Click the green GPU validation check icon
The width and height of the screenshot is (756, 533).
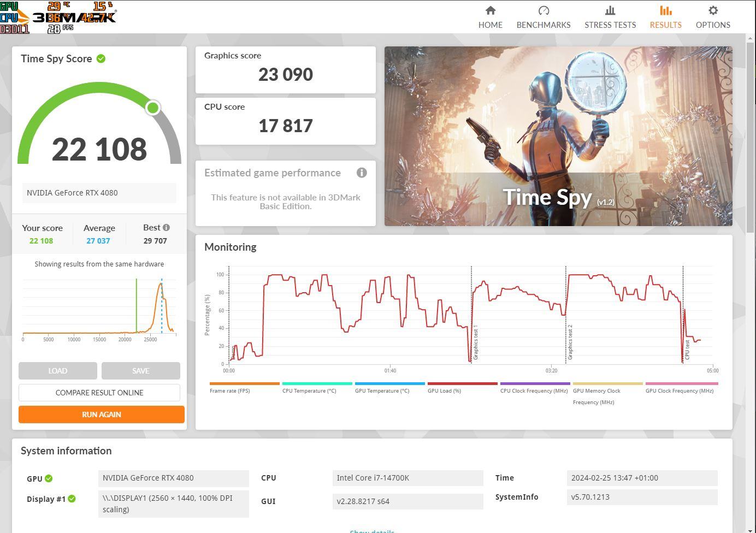[49, 478]
